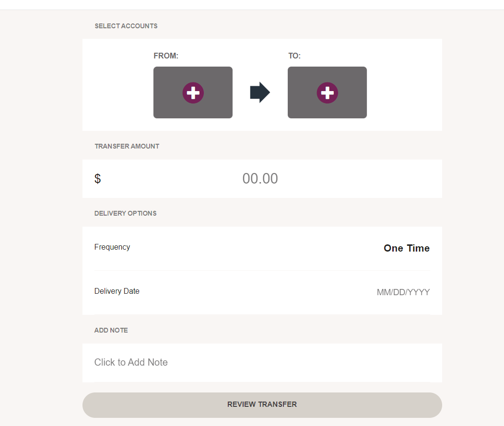Image resolution: width=504 pixels, height=426 pixels.
Task: Click the white Frequency row area
Action: [x=262, y=249]
